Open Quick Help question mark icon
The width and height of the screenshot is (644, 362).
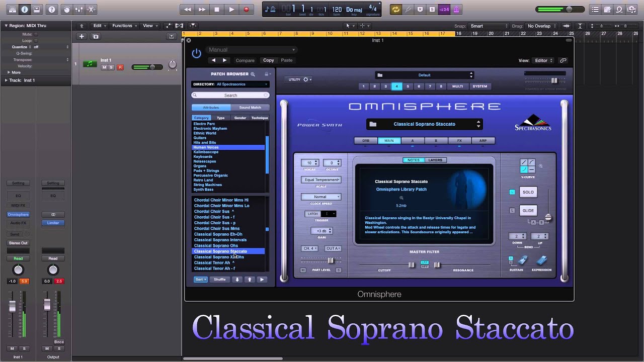(x=52, y=9)
